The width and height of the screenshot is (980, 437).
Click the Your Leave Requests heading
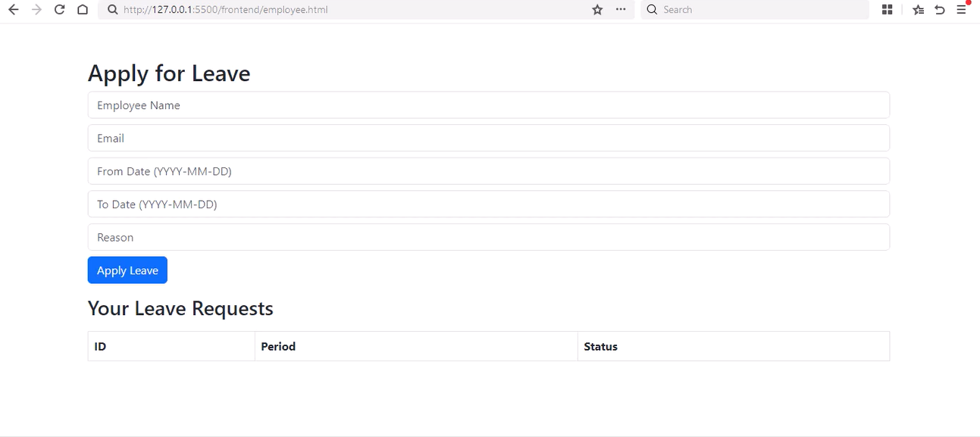[x=180, y=308]
